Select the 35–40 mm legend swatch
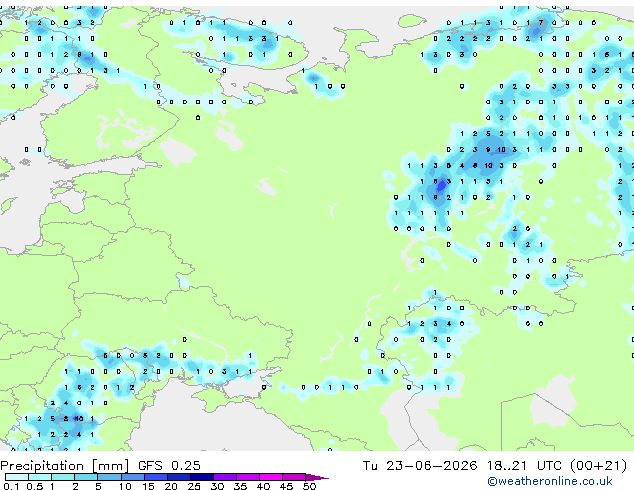Image resolution: width=634 pixels, height=490 pixels. 248,477
